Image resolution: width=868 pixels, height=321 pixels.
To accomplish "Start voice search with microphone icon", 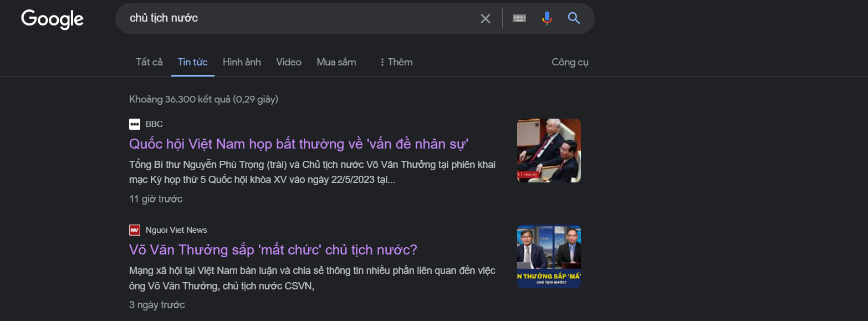I will (547, 18).
